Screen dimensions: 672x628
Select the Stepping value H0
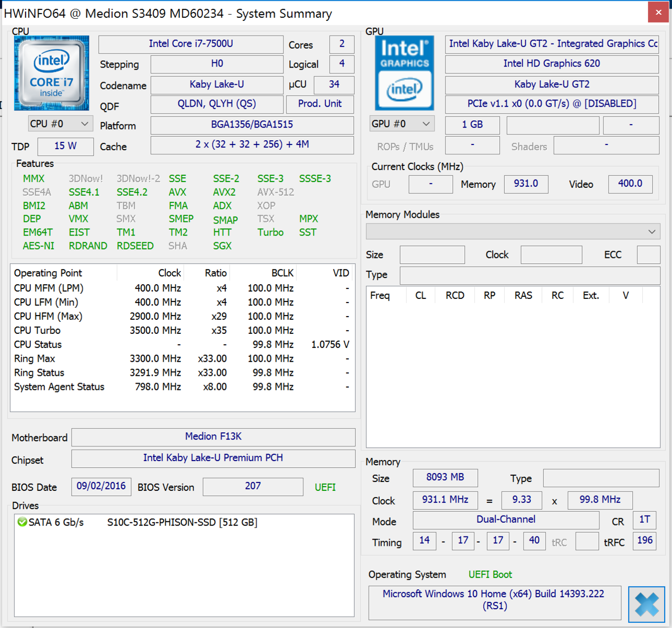217,64
